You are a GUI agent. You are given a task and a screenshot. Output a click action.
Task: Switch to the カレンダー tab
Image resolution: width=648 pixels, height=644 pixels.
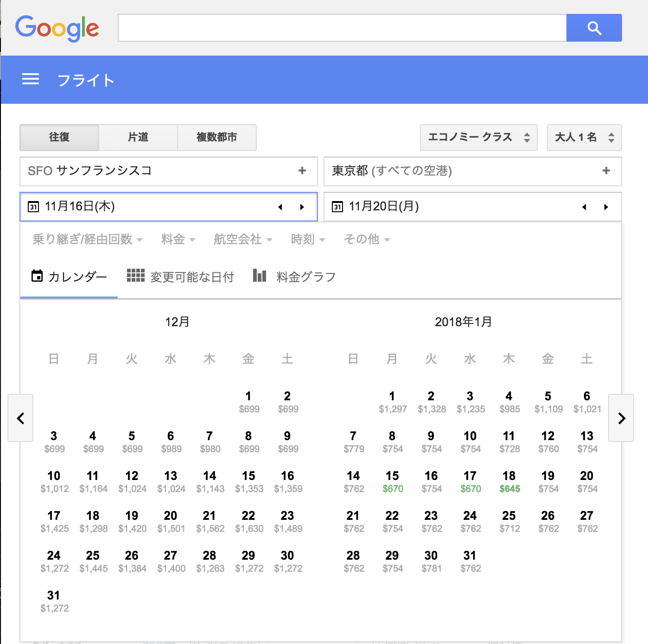tap(69, 276)
